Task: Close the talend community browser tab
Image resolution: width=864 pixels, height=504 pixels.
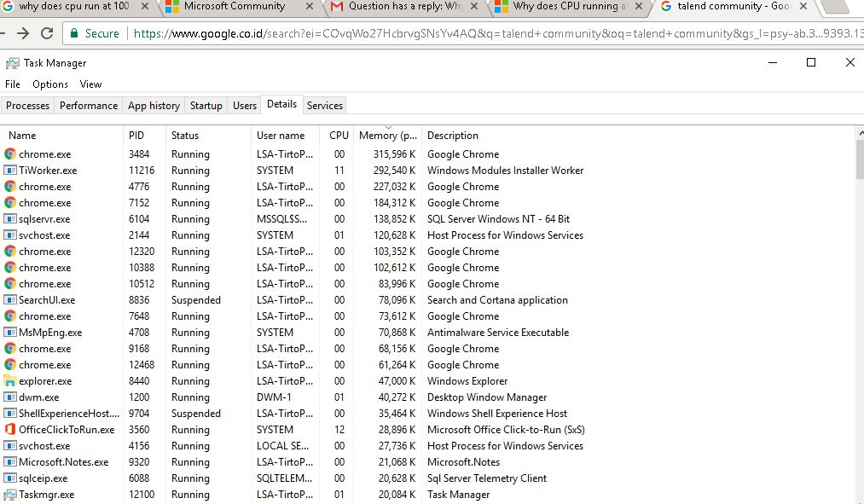Action: coord(803,7)
